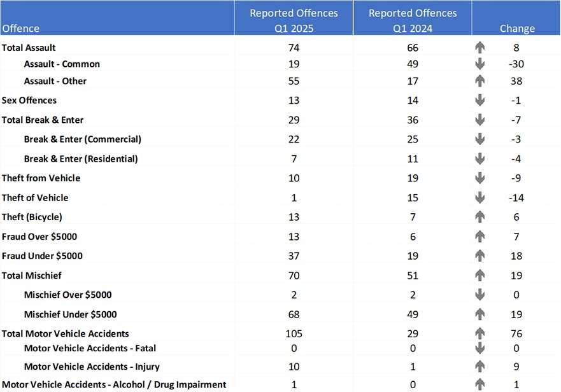Click the Total Break & Enter row label

(x=43, y=120)
